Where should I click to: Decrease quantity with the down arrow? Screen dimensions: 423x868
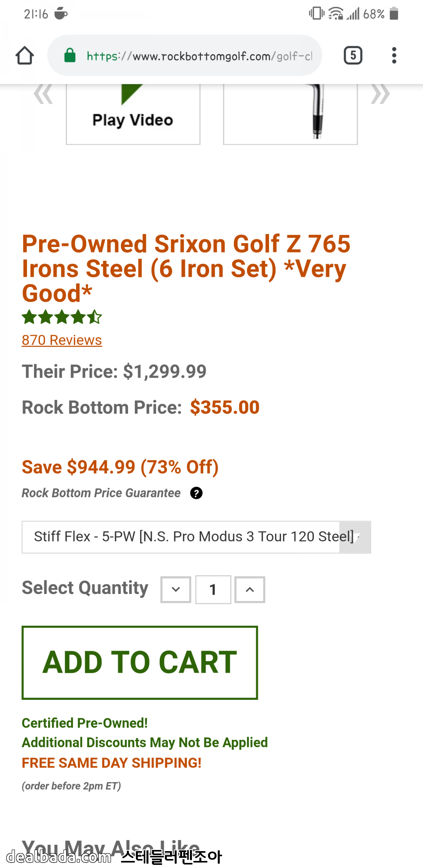click(x=176, y=589)
